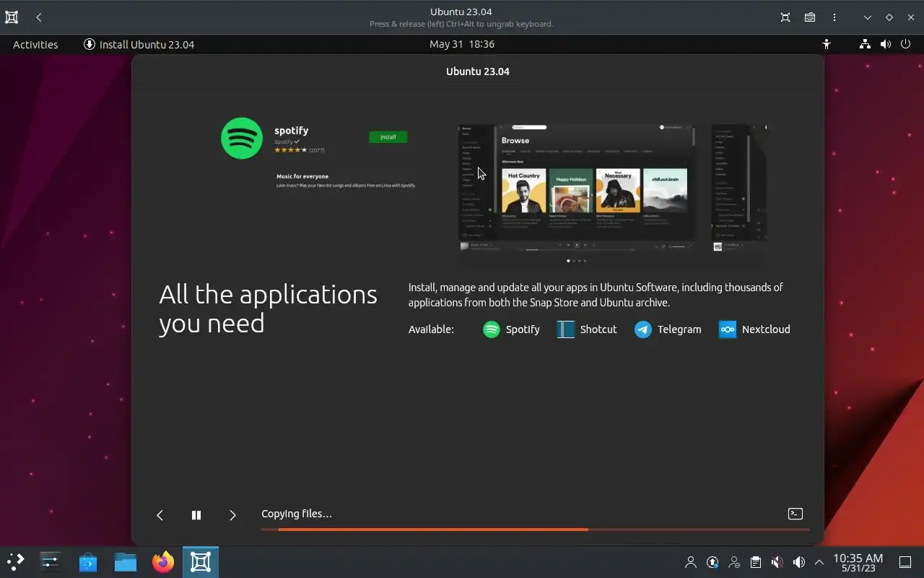Open Discover software center from taskbar
The image size is (924, 578).
pos(88,562)
